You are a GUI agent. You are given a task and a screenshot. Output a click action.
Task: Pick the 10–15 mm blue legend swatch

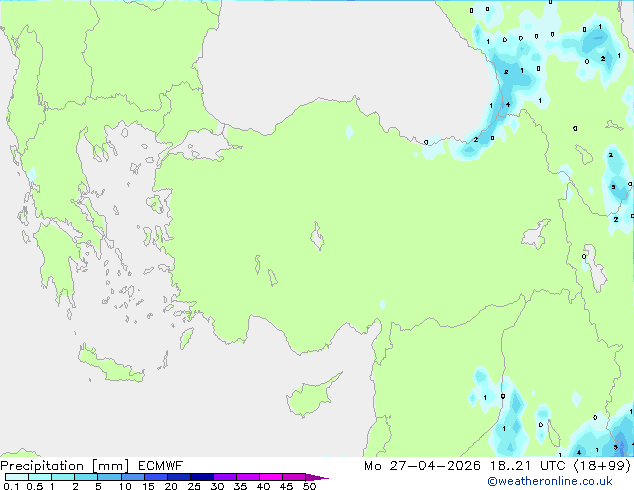(132, 477)
